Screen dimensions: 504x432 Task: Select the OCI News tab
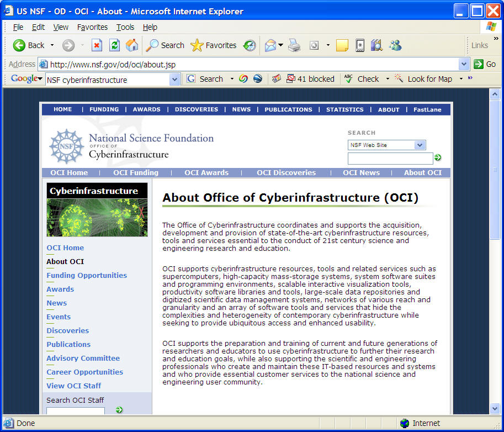pyautogui.click(x=361, y=173)
